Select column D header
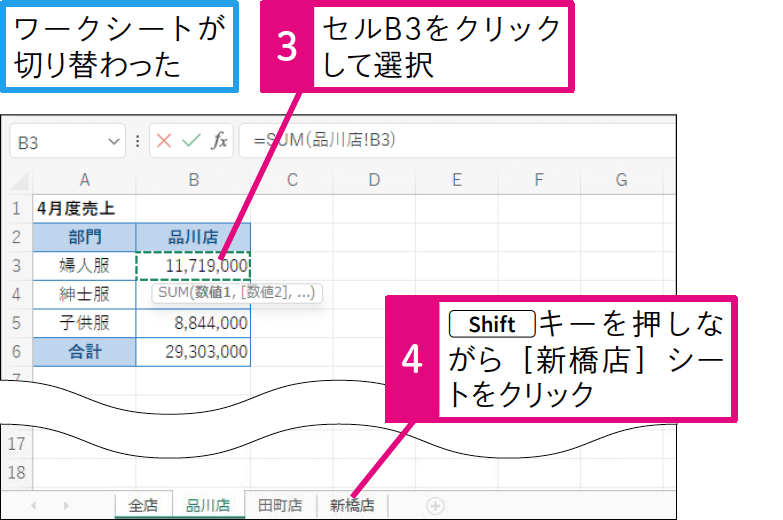 point(374,180)
